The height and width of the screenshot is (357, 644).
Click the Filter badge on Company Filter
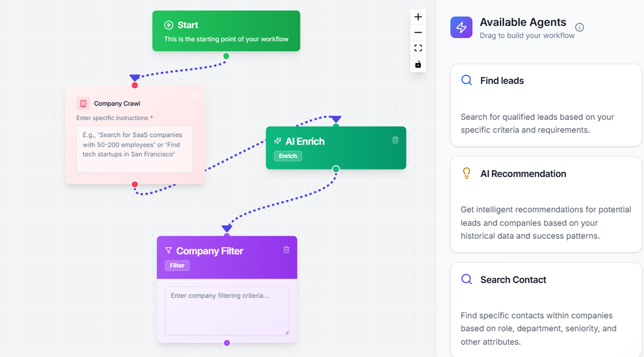[x=177, y=266]
